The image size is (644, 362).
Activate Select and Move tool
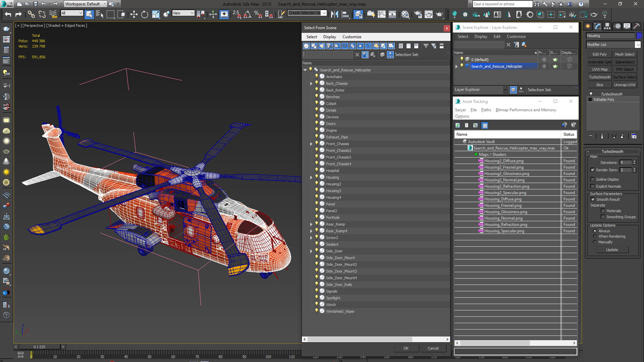pyautogui.click(x=134, y=14)
